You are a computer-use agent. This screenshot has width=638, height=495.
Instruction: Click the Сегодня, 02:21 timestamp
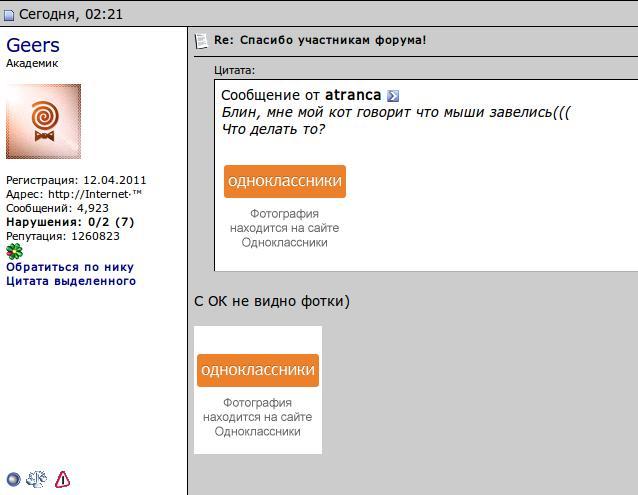[x=71, y=14]
